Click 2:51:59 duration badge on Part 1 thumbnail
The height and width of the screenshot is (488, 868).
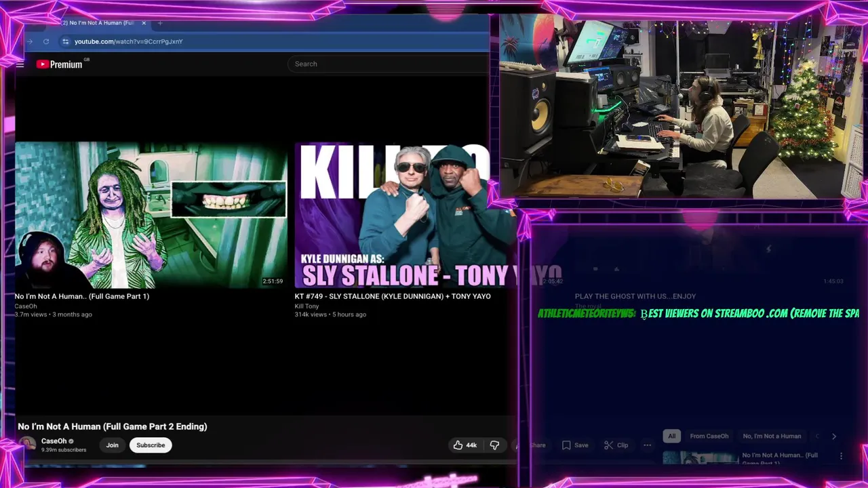tap(273, 281)
